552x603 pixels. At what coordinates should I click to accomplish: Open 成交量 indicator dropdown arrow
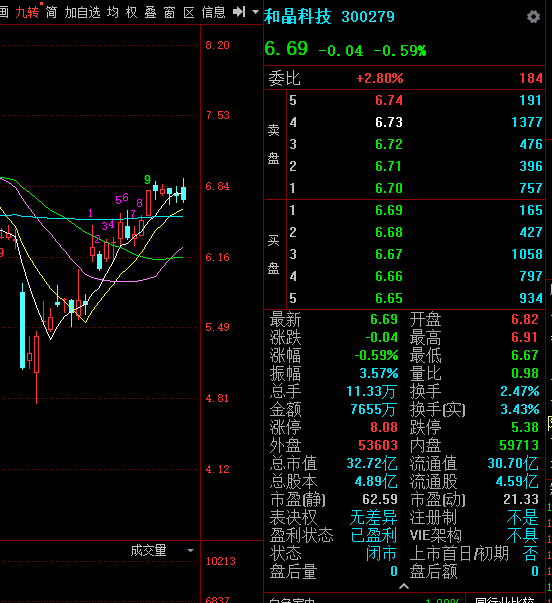(x=190, y=550)
